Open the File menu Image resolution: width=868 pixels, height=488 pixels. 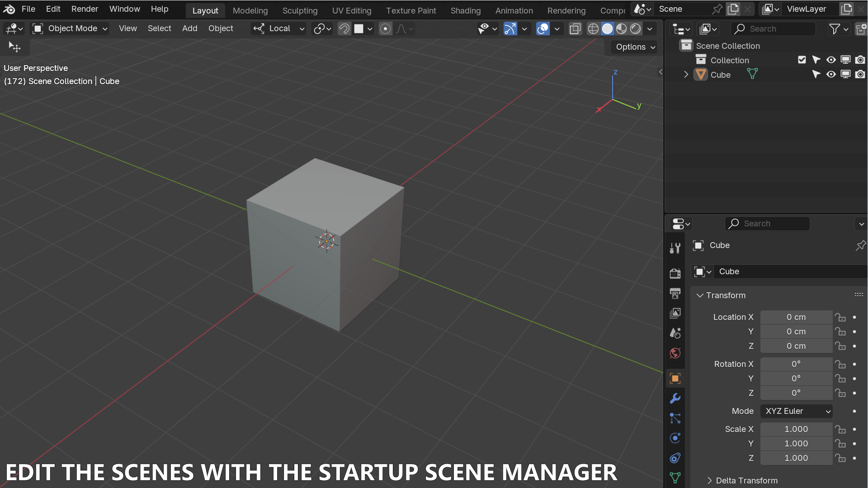pos(28,9)
